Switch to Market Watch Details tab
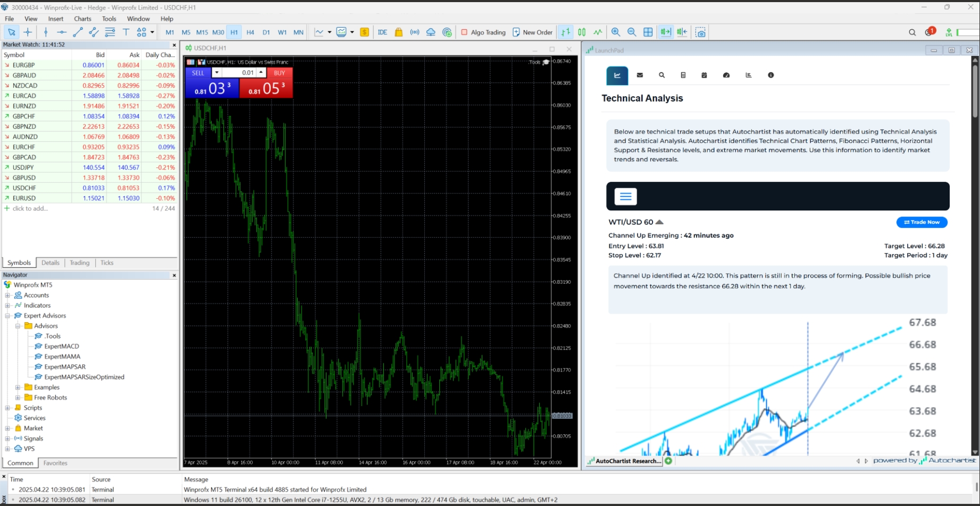This screenshot has height=506, width=980. tap(51, 263)
